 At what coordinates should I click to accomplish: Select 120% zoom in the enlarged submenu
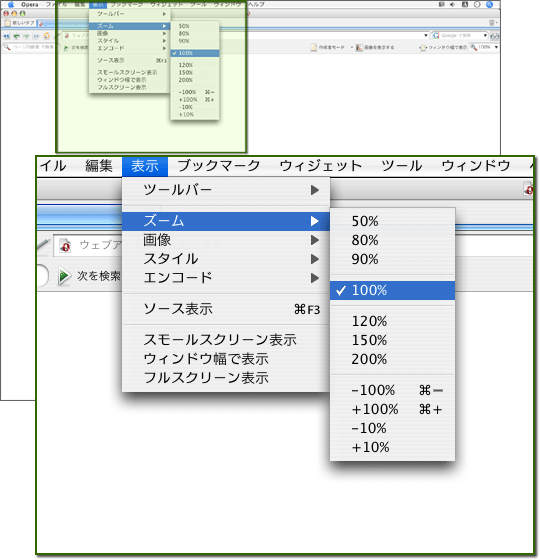pos(392,321)
